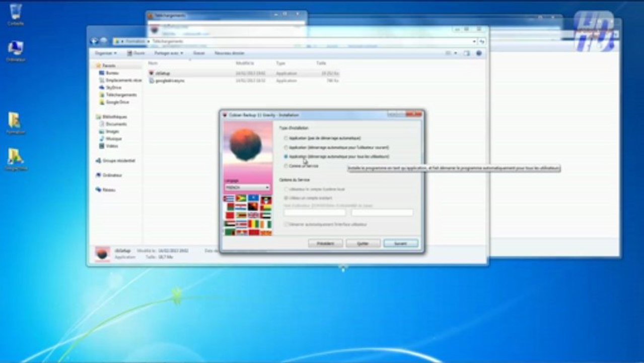Click Ouvrir in the Explorer toolbar
The width and height of the screenshot is (644, 363).
[x=136, y=53]
